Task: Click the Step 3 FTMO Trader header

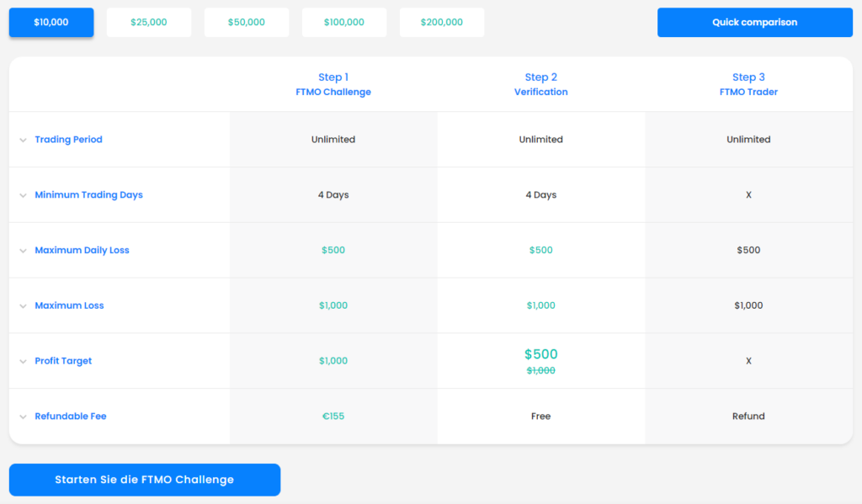Action: [x=748, y=84]
